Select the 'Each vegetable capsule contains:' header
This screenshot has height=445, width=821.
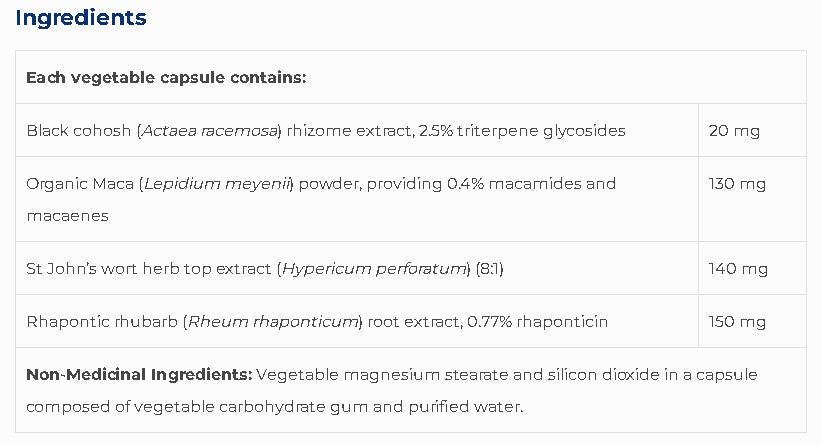[166, 77]
